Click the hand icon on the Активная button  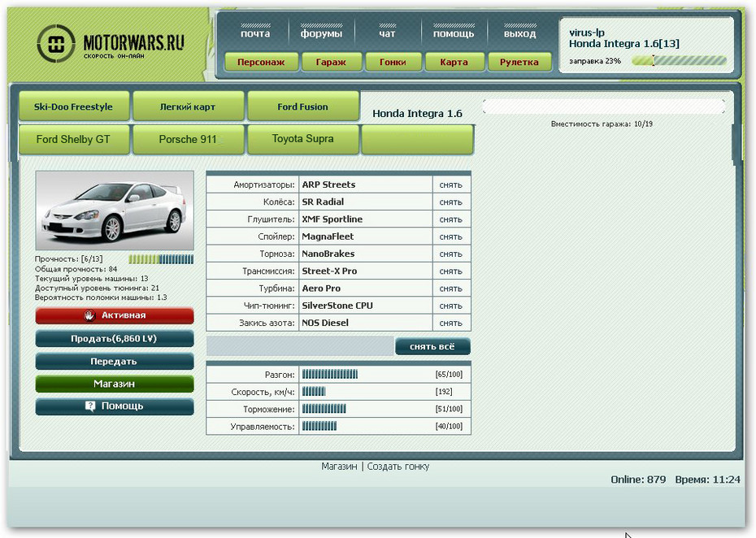(x=89, y=315)
